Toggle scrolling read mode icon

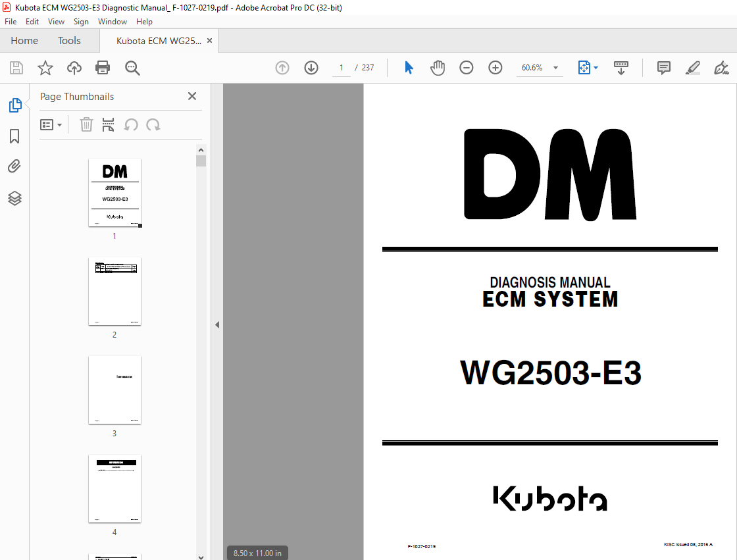(621, 68)
